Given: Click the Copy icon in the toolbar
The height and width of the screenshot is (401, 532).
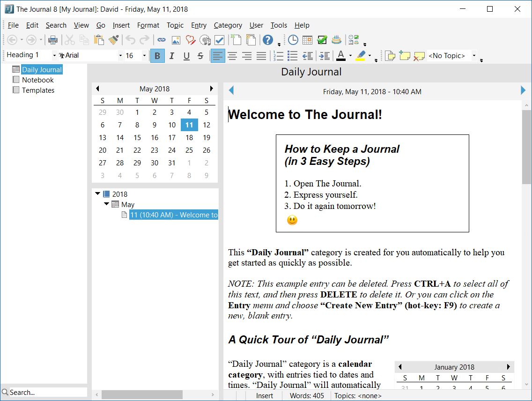Looking at the screenshot, I should tap(84, 40).
